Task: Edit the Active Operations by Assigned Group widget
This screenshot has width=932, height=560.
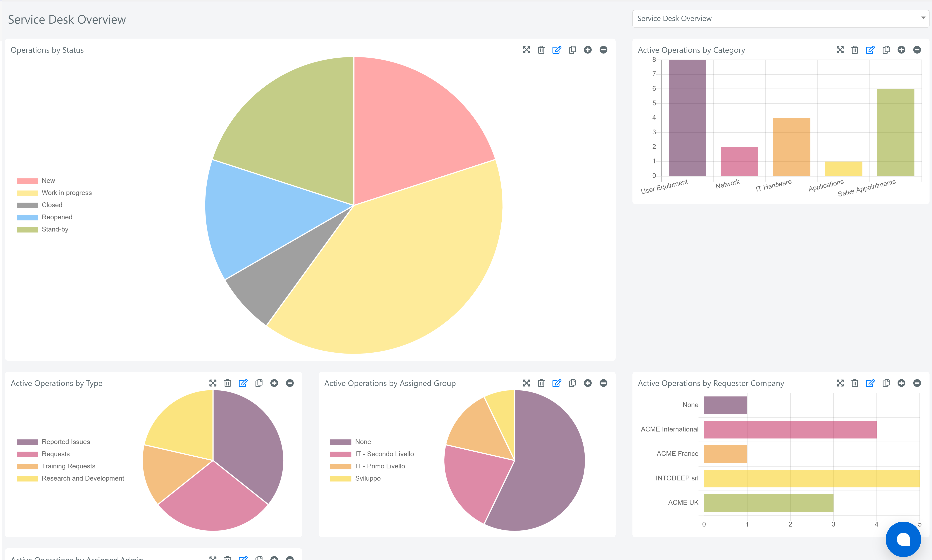Action: [x=557, y=383]
